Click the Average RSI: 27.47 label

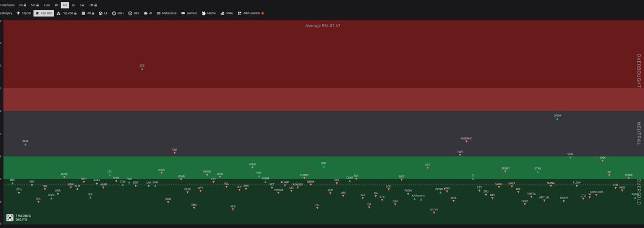322,25
